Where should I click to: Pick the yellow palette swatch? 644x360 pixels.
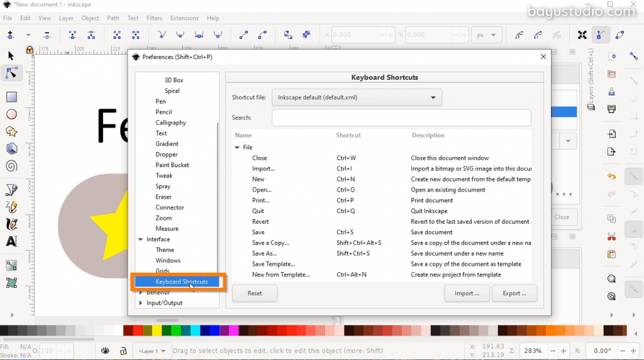(157, 330)
